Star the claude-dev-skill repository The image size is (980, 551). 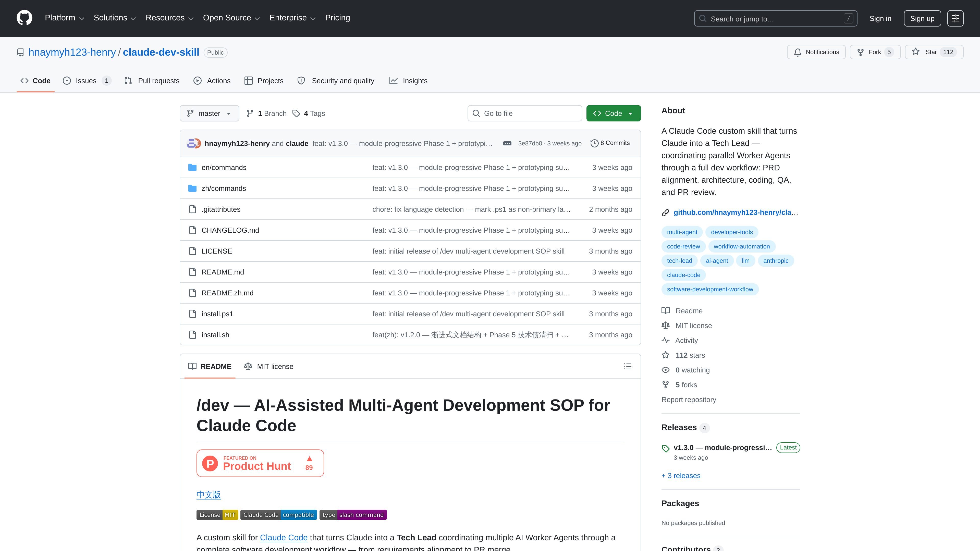(x=934, y=52)
